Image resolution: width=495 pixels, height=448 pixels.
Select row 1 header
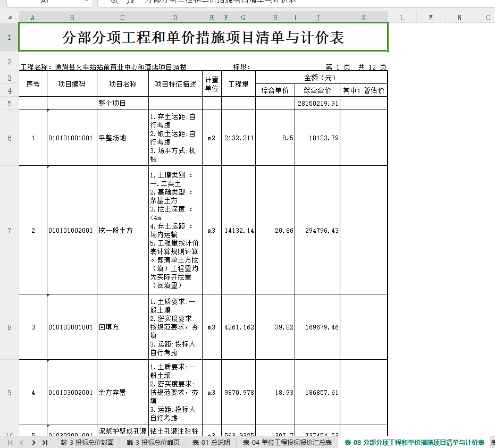pos(9,37)
